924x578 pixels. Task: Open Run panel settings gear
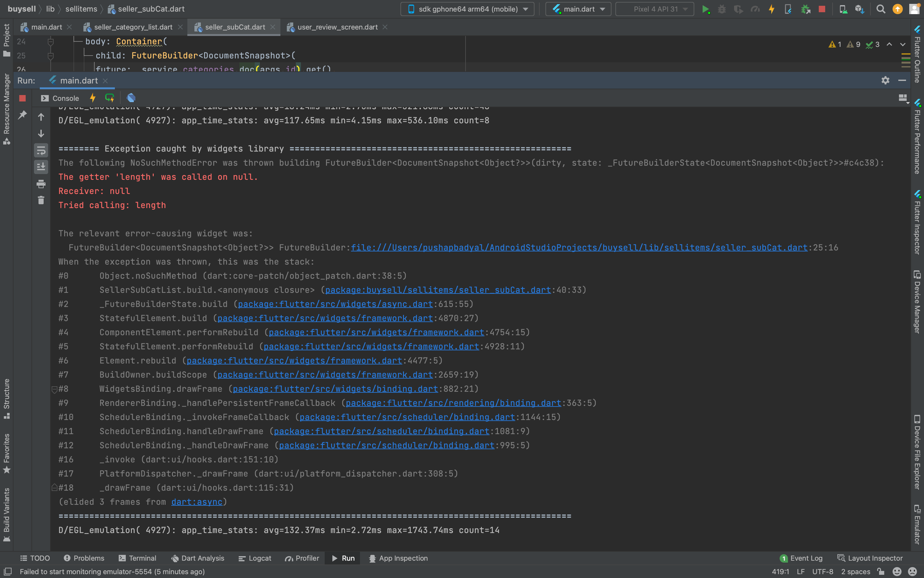click(886, 80)
